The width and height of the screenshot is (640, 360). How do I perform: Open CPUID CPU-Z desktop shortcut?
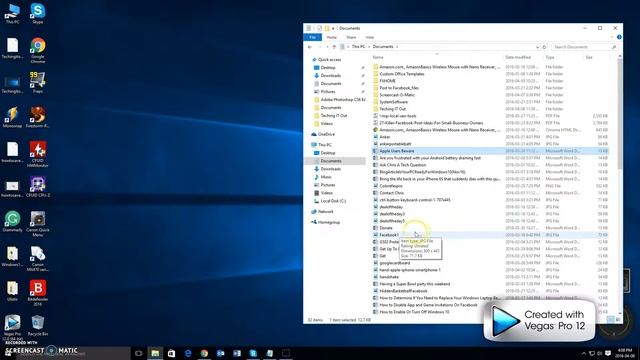pos(38,187)
